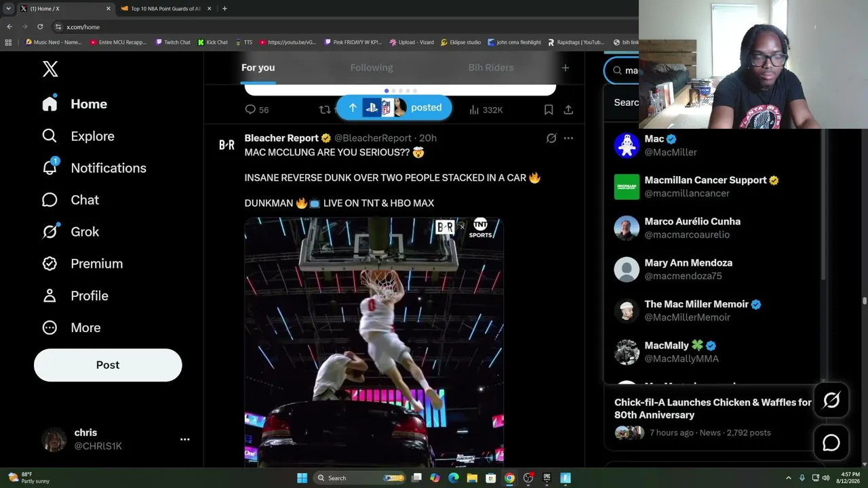Open Chat from the sidebar

[70, 200]
